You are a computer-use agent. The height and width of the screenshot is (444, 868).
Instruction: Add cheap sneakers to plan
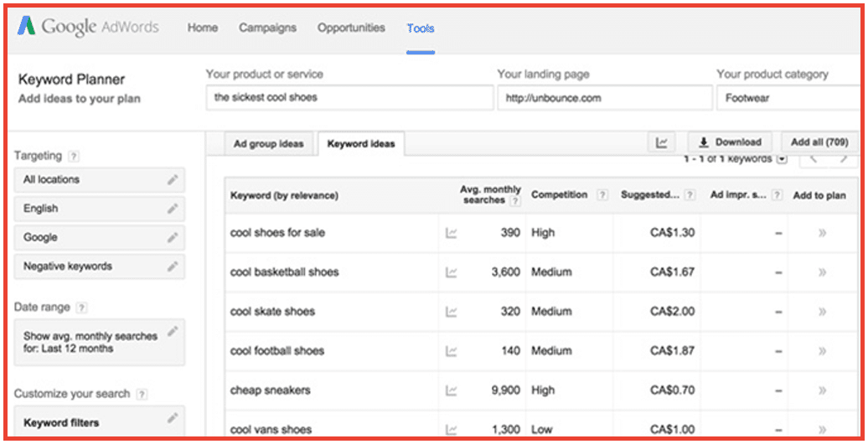click(822, 391)
